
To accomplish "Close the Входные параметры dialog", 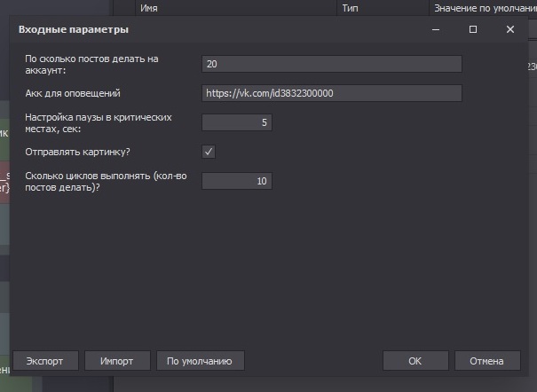I will point(510,29).
